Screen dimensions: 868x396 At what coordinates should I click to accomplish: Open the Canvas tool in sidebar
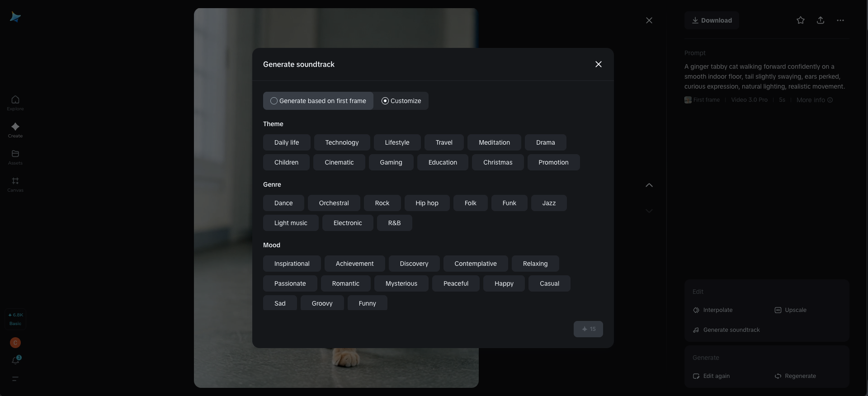coord(15,184)
